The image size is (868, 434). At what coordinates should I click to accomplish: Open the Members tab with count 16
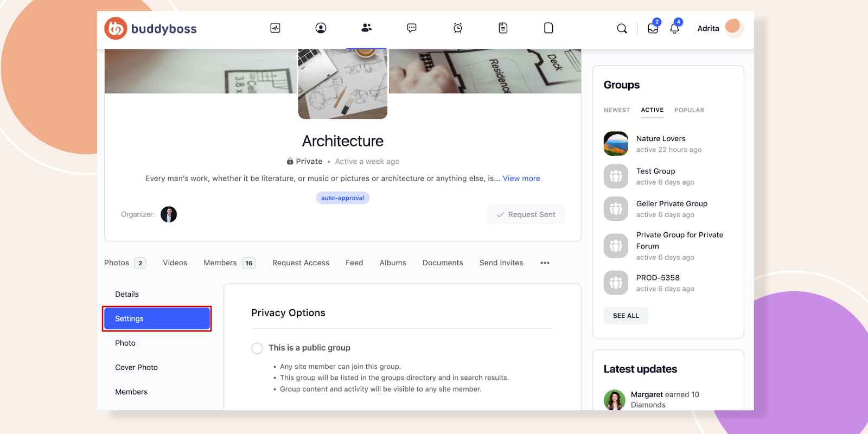tap(229, 263)
